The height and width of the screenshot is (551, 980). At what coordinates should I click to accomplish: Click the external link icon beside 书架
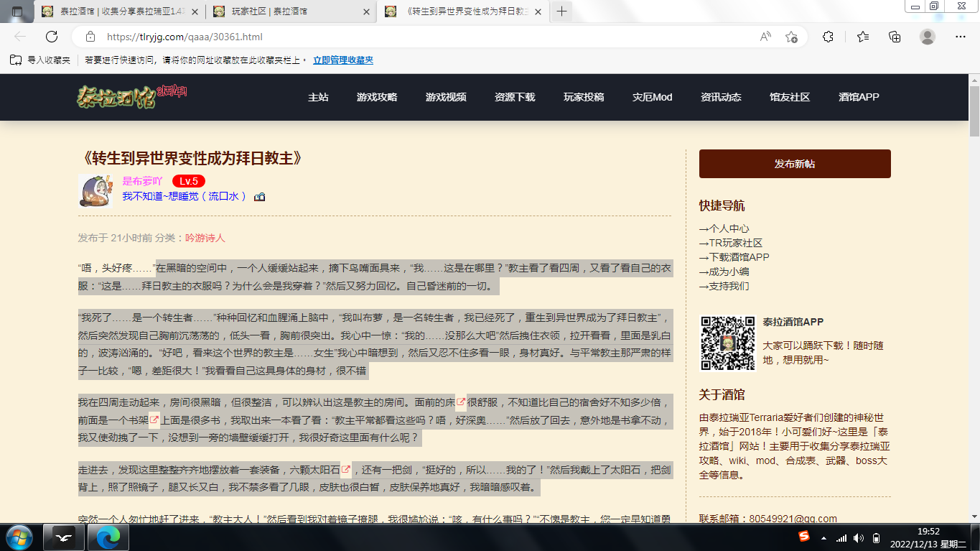point(154,420)
